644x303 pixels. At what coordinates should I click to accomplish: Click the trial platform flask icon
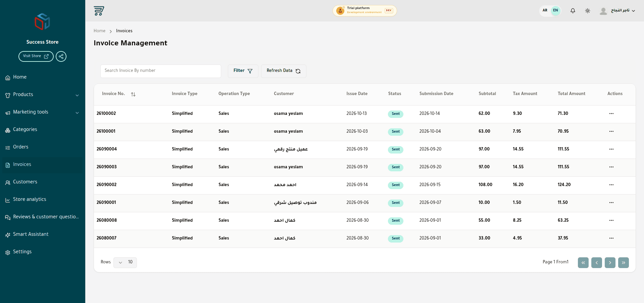[340, 11]
